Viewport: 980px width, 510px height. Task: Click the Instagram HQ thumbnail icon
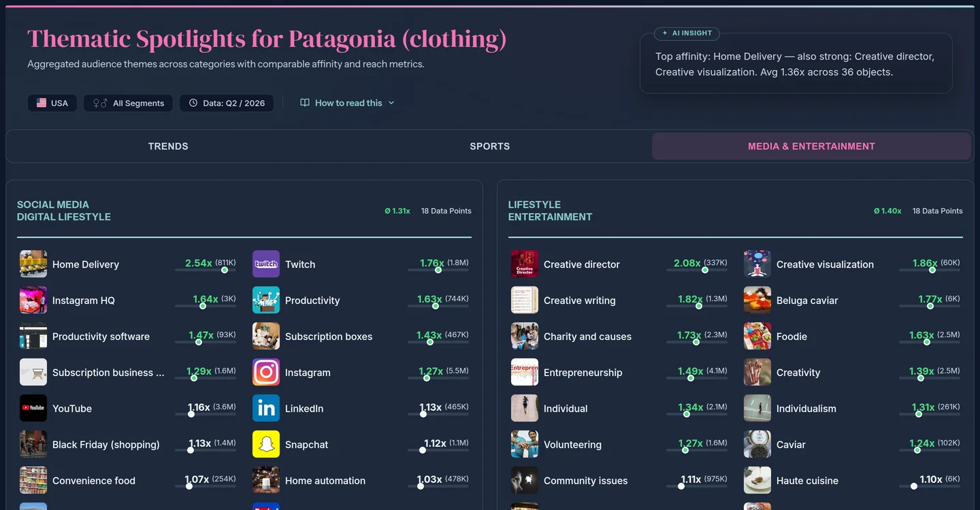point(33,300)
